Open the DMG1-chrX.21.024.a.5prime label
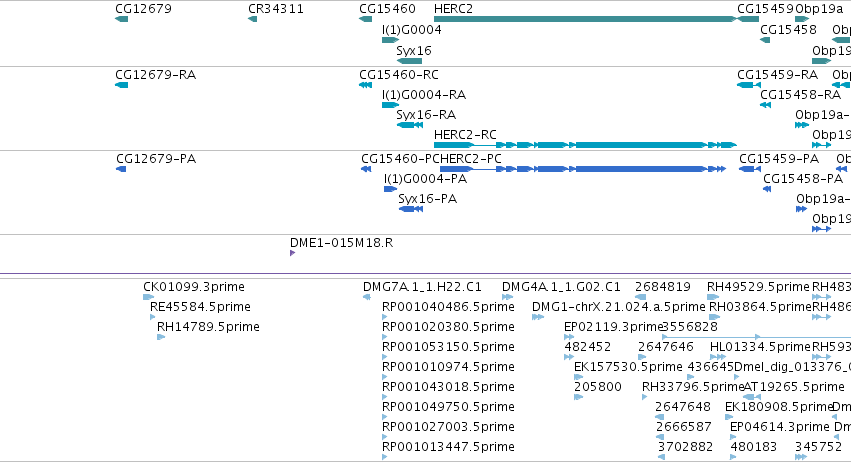Image resolution: width=851 pixels, height=462 pixels. (x=619, y=307)
